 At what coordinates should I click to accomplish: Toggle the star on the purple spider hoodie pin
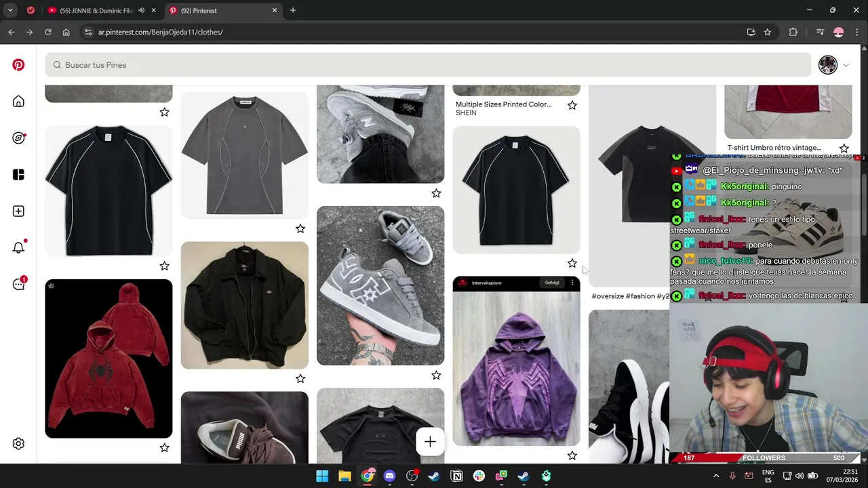(572, 456)
